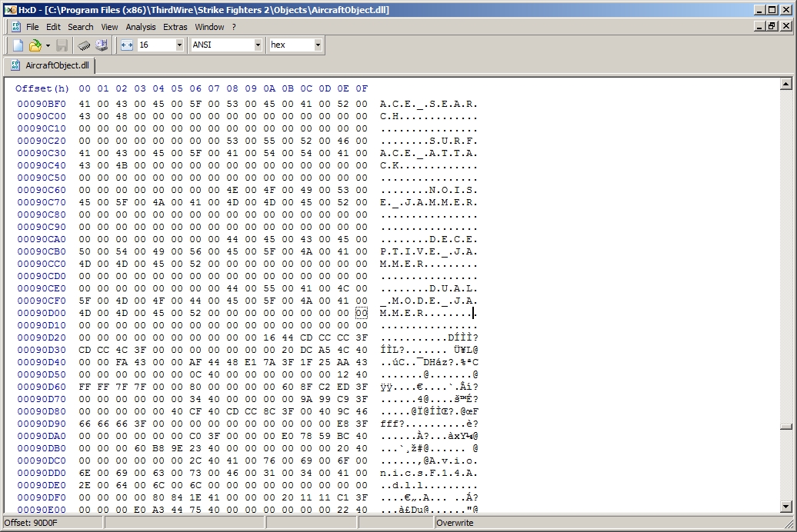
Task: Open the View menu
Action: click(109, 27)
